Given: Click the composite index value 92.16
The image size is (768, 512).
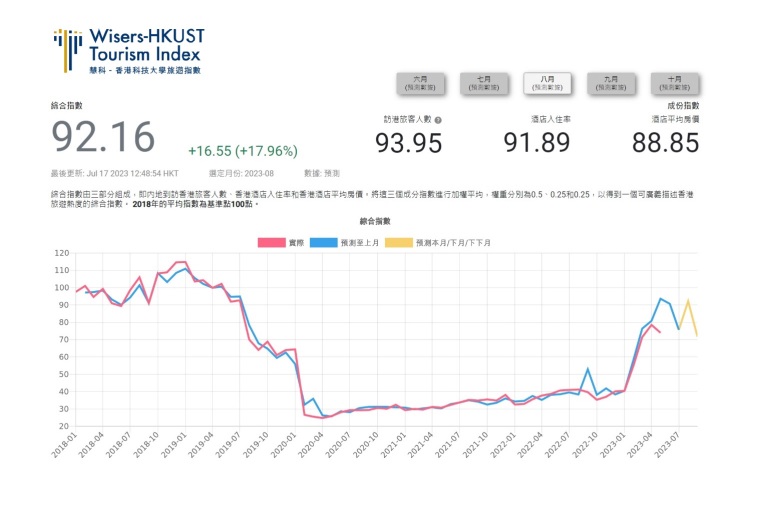Looking at the screenshot, I should 104,138.
